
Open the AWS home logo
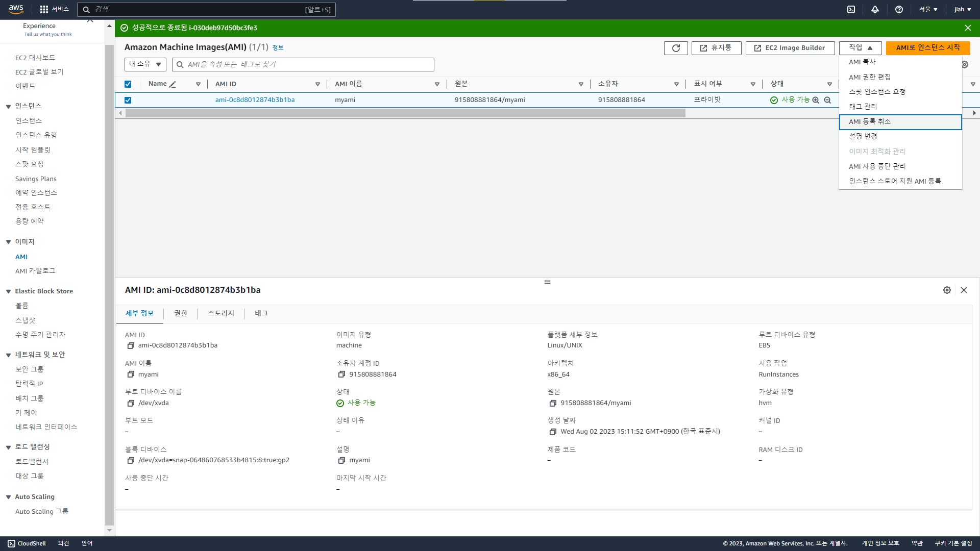pyautogui.click(x=16, y=9)
